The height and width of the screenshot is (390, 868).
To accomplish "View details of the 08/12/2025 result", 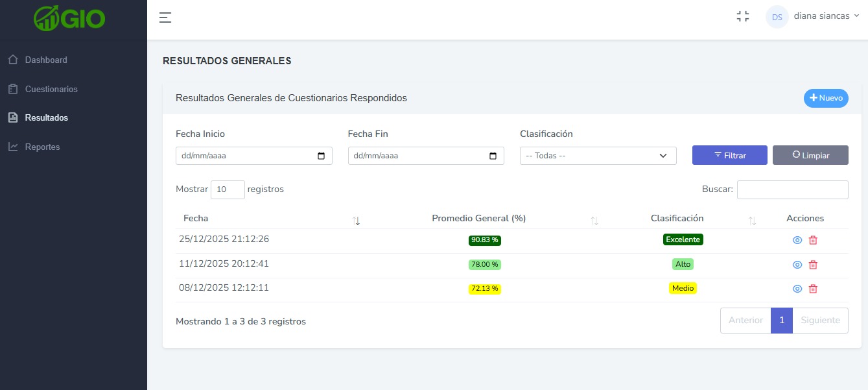I will point(797,289).
